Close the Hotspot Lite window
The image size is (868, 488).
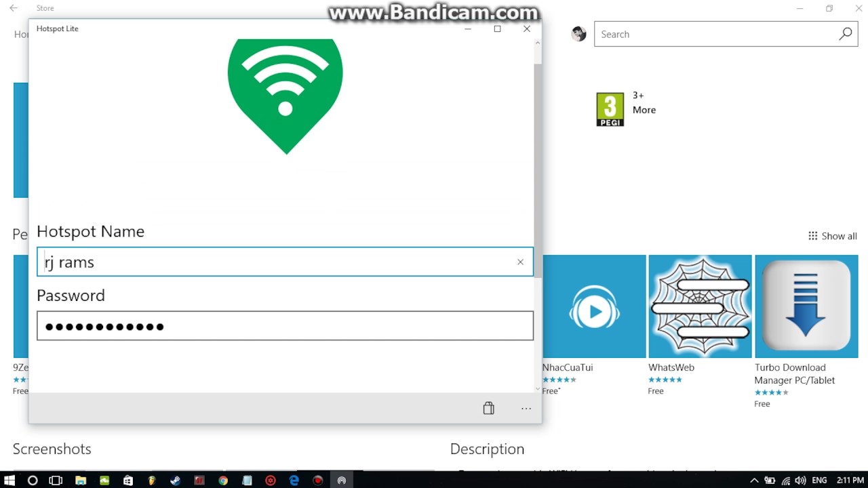[x=527, y=28]
